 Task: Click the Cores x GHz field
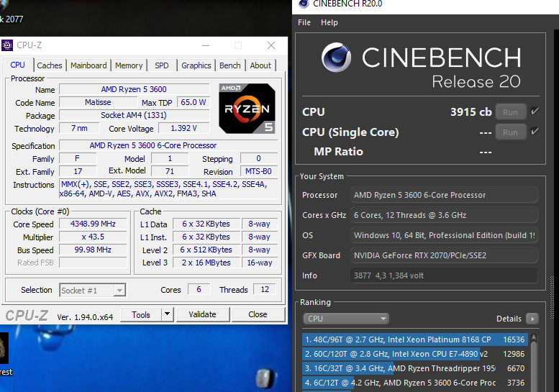click(444, 215)
